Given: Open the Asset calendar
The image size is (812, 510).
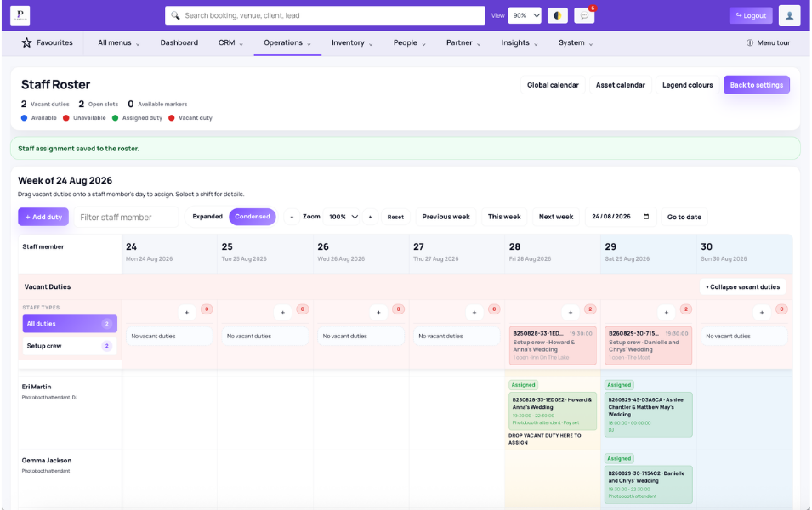Looking at the screenshot, I should 621,85.
